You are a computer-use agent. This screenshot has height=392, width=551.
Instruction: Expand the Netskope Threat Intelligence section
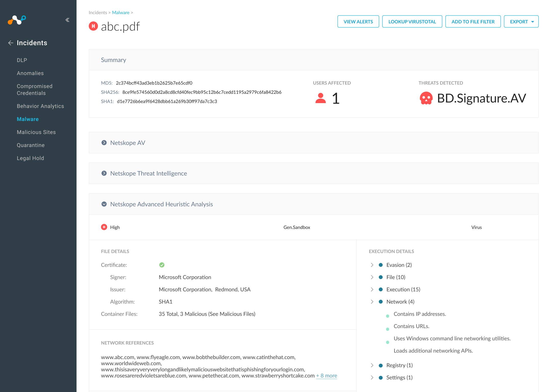coord(104,173)
